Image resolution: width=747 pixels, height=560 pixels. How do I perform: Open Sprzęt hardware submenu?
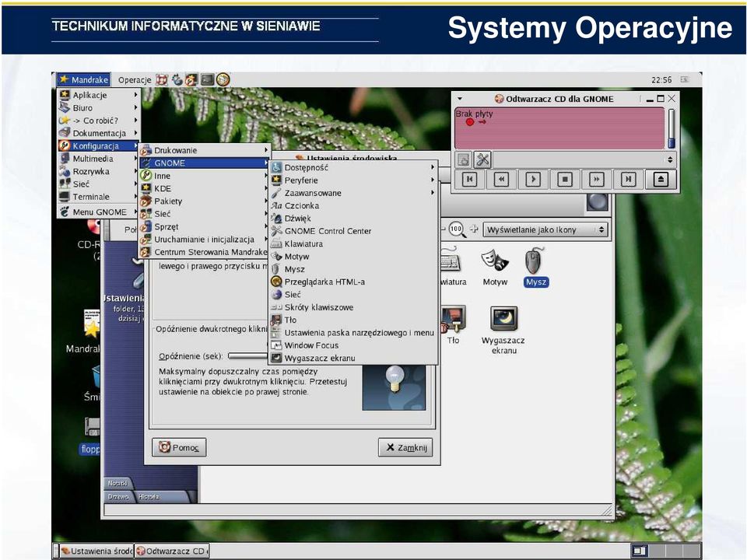pos(205,226)
